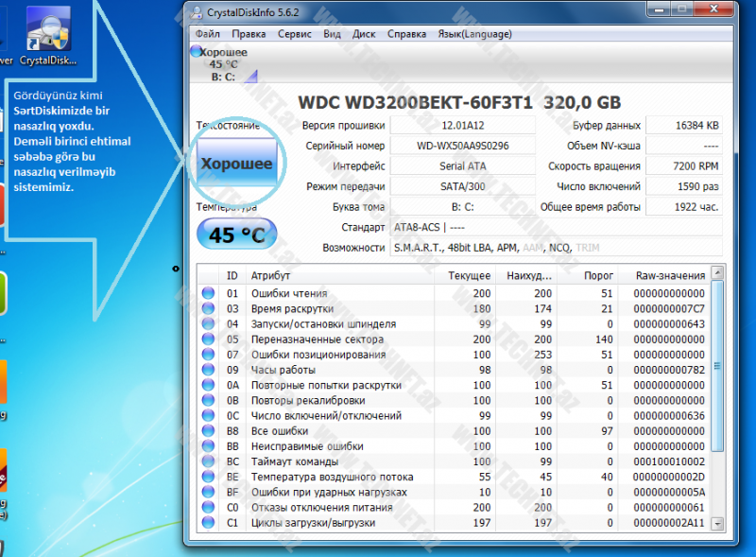756x557 pixels.
Task: Open the Язык(Language) menu
Action: point(474,34)
